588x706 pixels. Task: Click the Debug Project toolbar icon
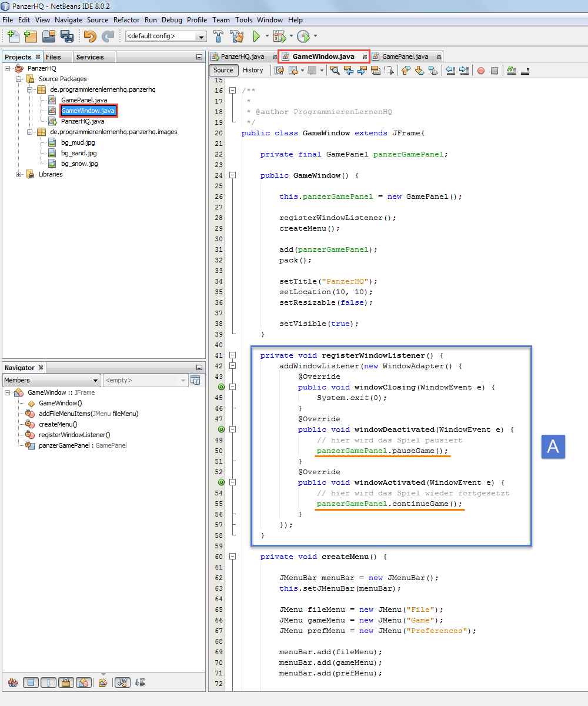[x=279, y=36]
